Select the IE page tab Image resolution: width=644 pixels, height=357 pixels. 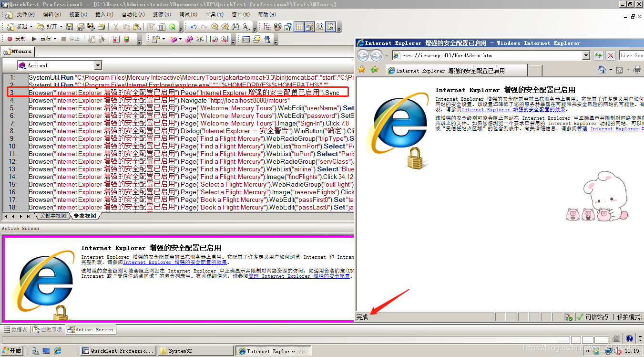point(455,71)
